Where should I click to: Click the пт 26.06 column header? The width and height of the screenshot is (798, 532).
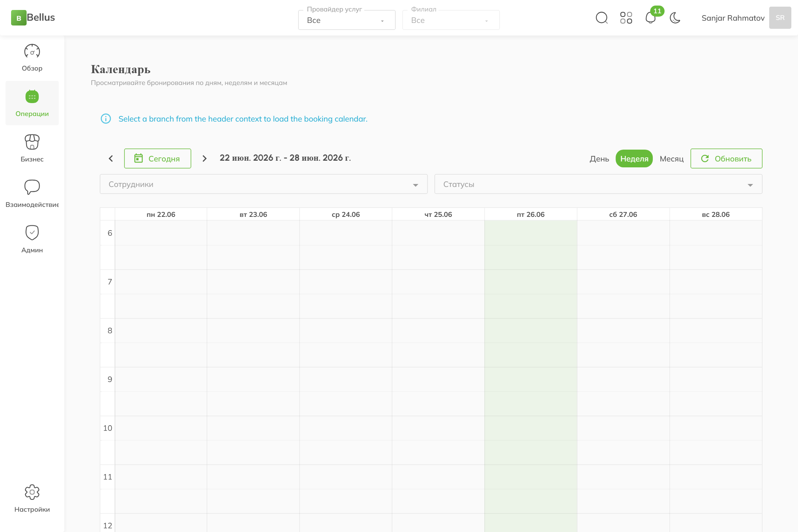click(x=531, y=215)
